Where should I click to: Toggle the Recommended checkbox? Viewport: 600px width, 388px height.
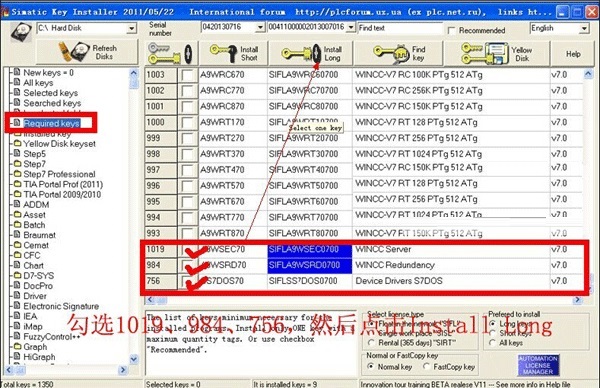pyautogui.click(x=452, y=30)
